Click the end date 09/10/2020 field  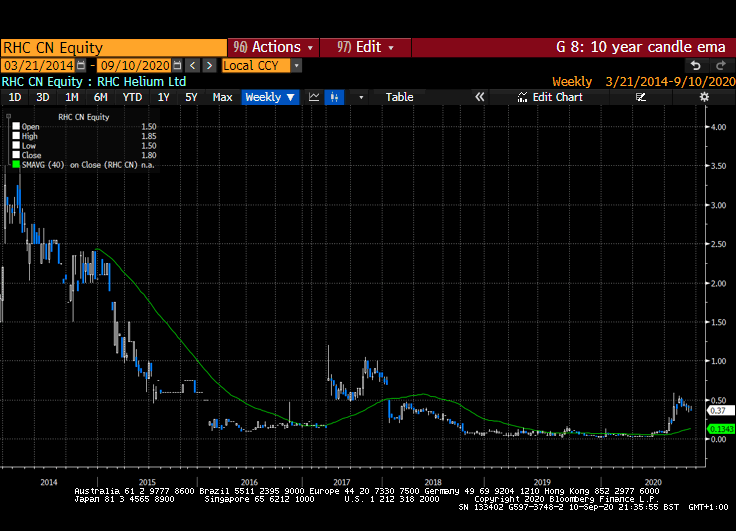pos(135,65)
